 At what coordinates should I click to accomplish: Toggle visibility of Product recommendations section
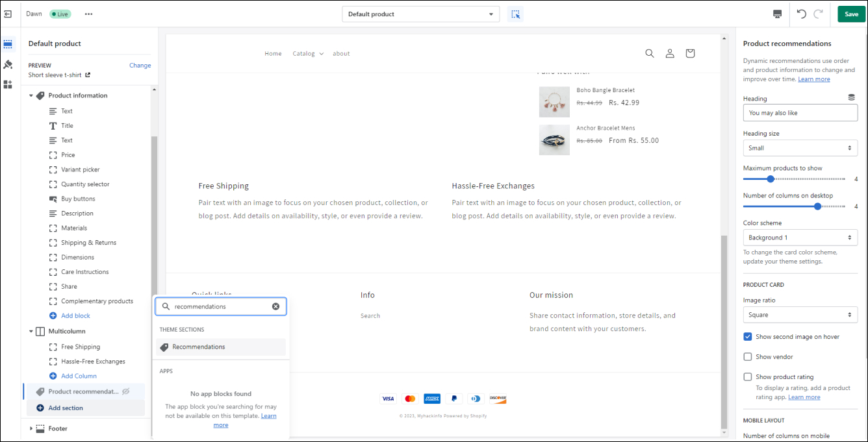click(126, 391)
